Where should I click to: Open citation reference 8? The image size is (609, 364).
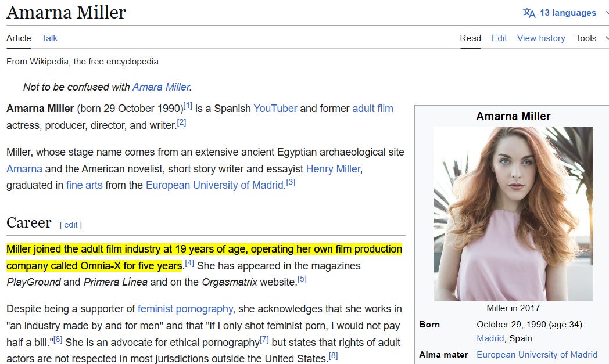click(333, 355)
